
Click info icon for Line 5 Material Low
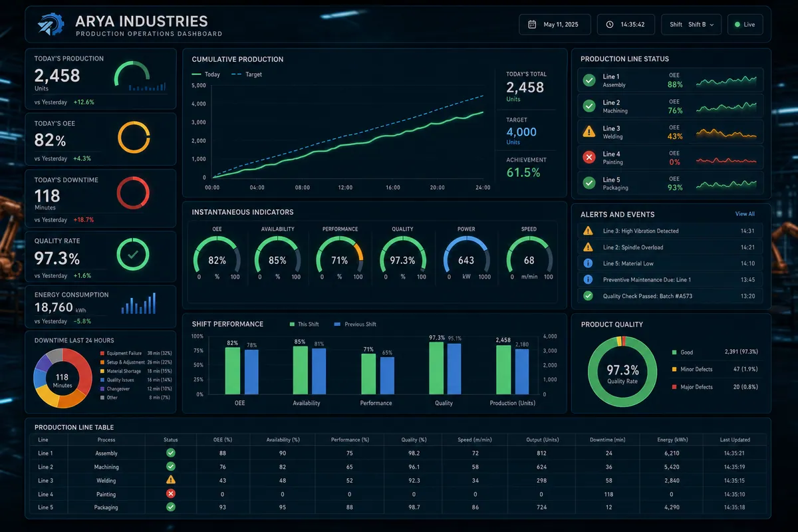(x=588, y=263)
